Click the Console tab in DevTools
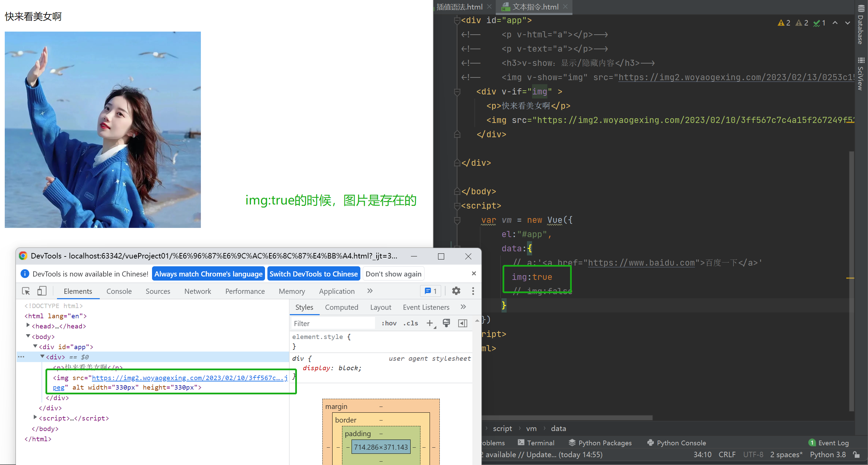This screenshot has height=465, width=868. (119, 291)
